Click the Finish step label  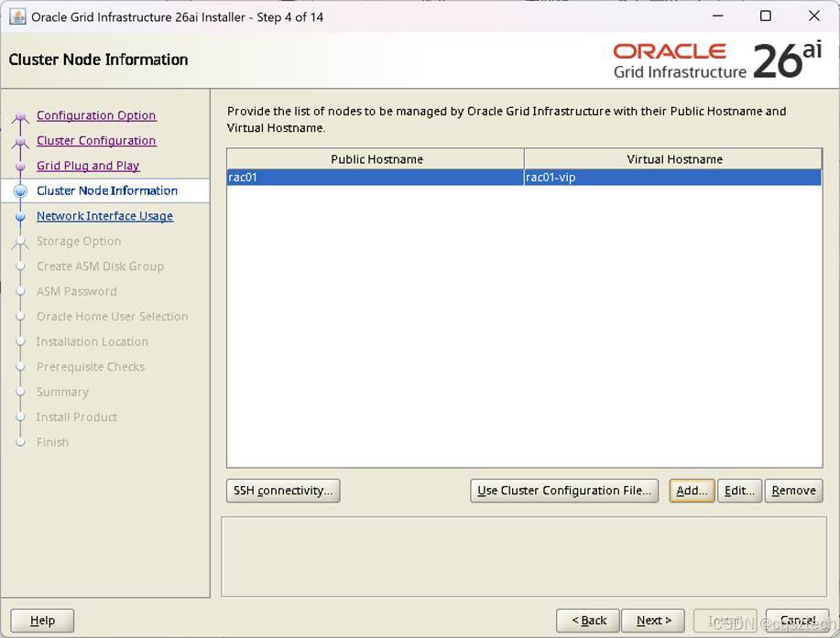click(x=52, y=443)
